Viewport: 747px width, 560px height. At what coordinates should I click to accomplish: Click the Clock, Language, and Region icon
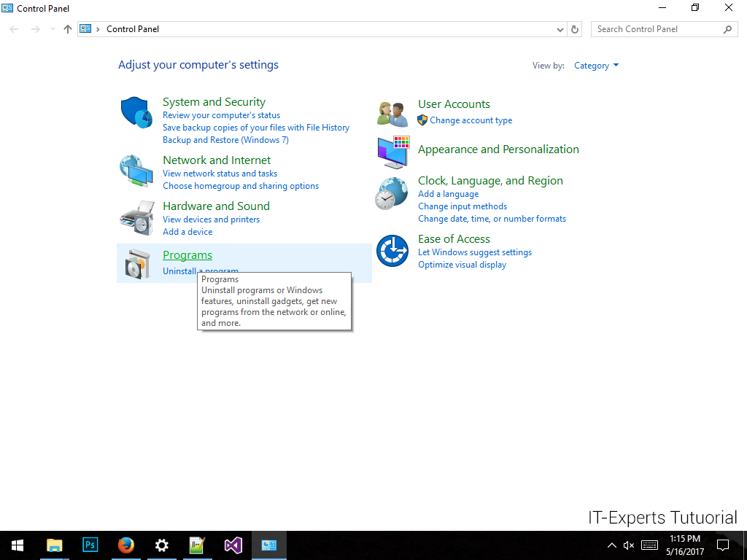tap(392, 193)
